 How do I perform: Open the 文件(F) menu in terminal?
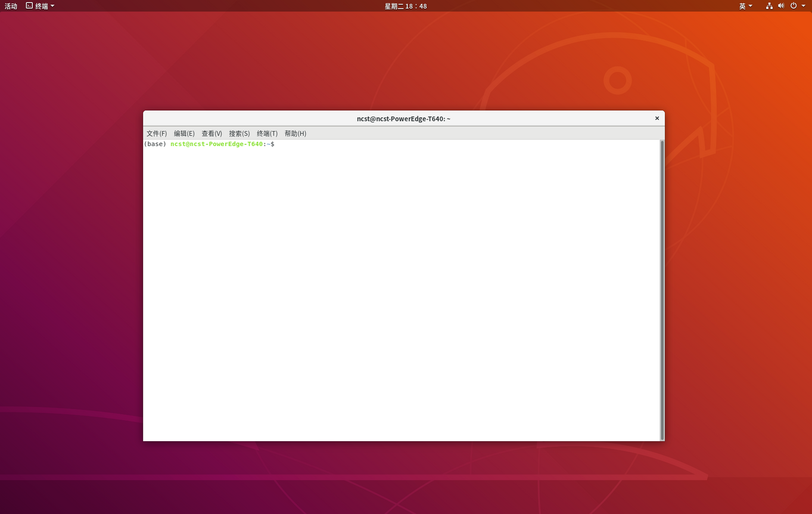tap(157, 134)
